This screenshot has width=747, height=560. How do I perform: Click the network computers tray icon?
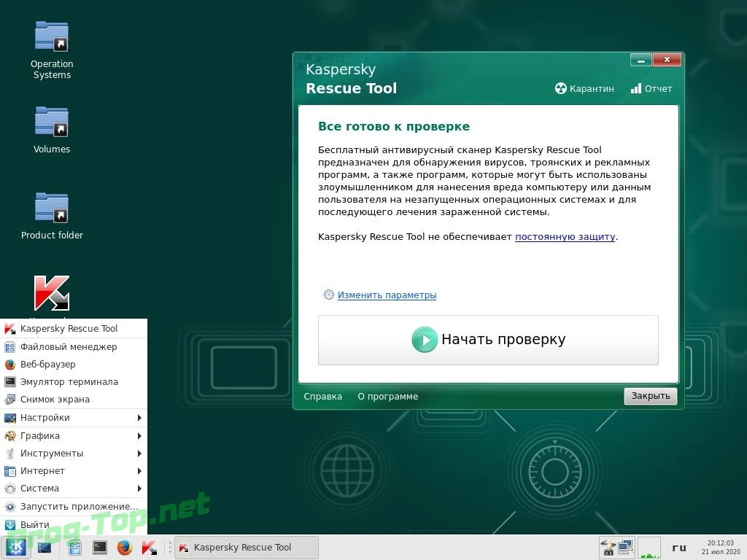point(625,547)
